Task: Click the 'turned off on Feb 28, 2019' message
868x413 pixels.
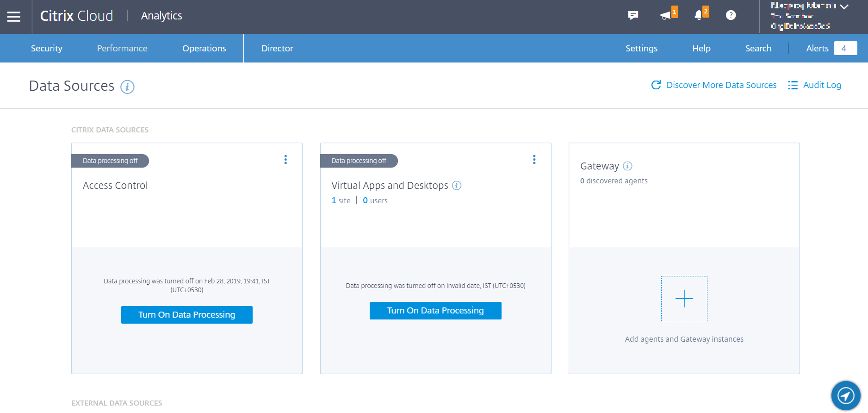Action: click(187, 286)
